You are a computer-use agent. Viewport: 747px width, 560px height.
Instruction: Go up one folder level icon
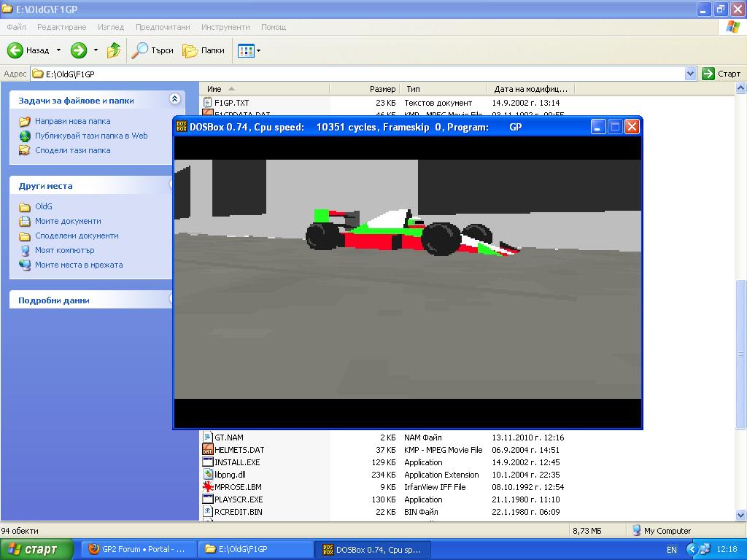pyautogui.click(x=114, y=50)
